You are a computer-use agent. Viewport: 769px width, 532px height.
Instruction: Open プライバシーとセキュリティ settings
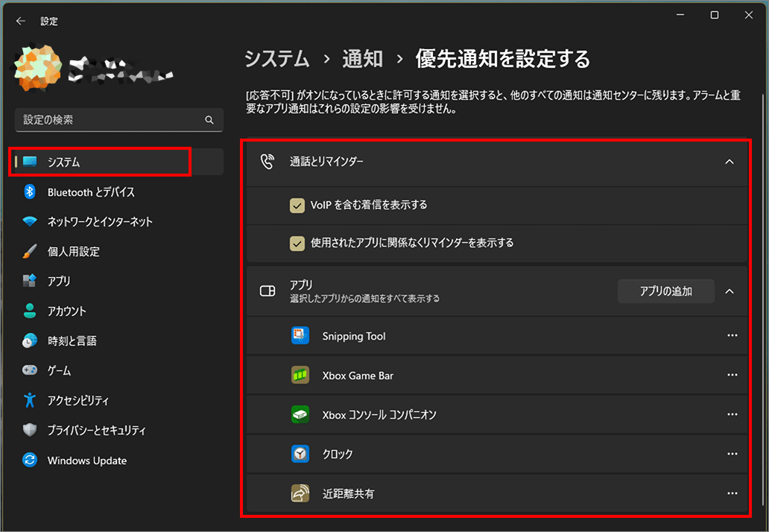(x=118, y=430)
